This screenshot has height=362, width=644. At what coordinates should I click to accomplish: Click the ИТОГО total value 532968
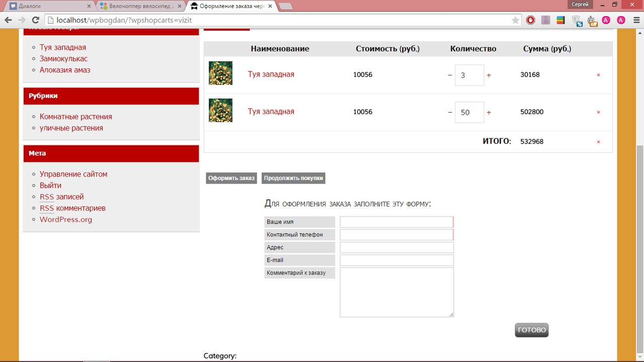point(532,142)
